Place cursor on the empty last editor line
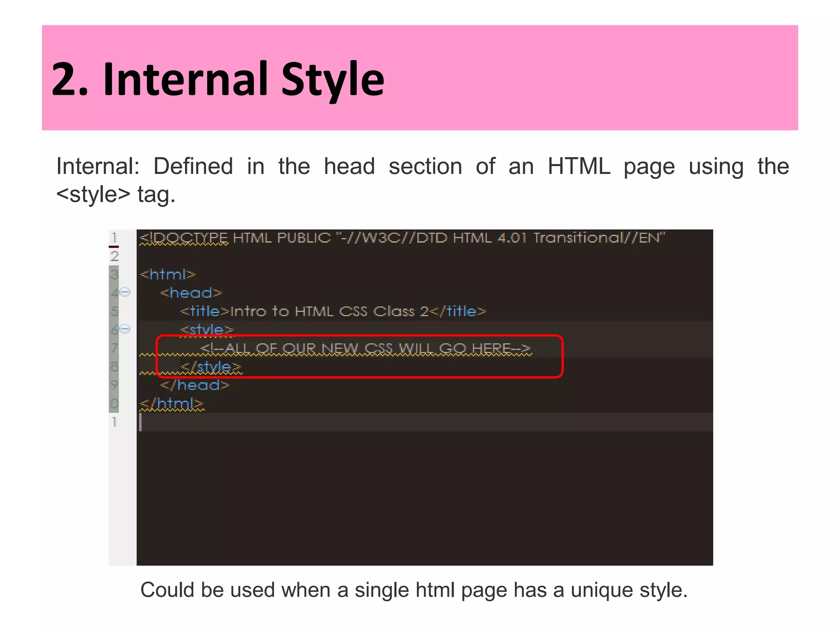This screenshot has height=630, width=840. (425, 422)
